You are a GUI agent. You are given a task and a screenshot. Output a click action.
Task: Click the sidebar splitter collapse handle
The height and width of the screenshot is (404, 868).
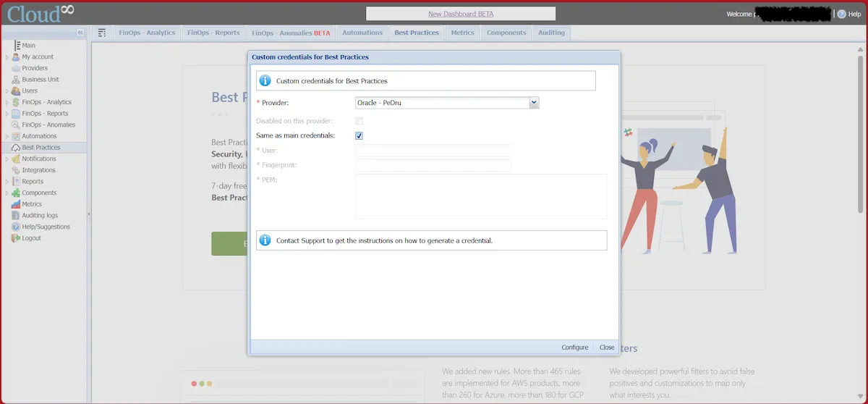[89, 214]
